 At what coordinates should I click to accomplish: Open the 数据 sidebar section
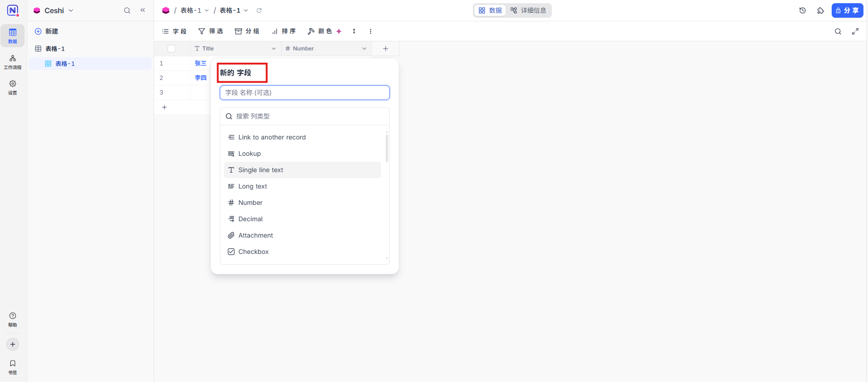point(13,35)
